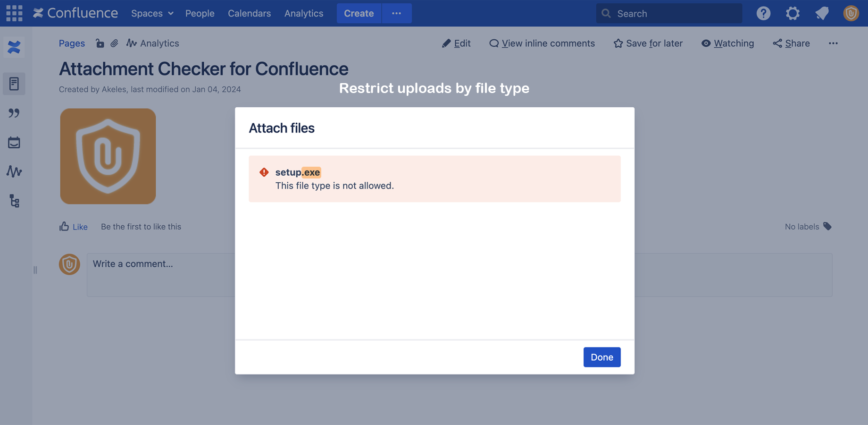Click the setup.exe file name
868x425 pixels.
pyautogui.click(x=298, y=172)
